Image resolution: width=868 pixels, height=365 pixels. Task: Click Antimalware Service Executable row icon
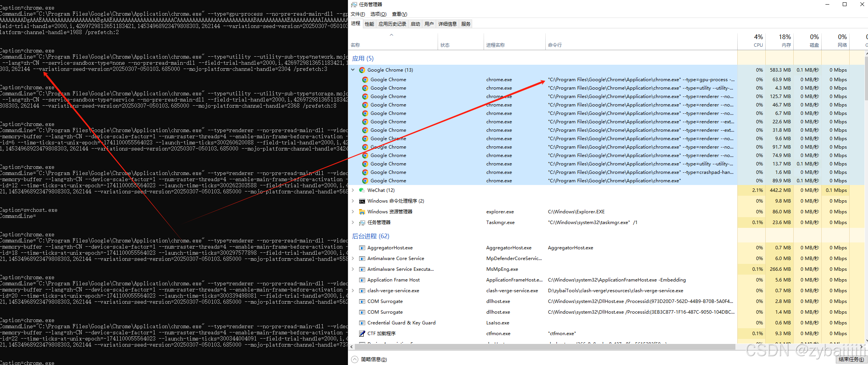362,269
